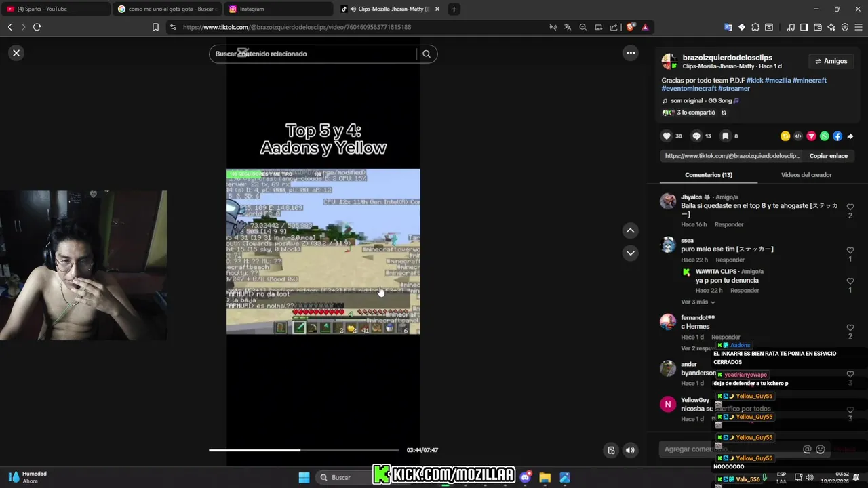Open the #kick hashtag link
Image resolution: width=868 pixels, height=488 pixels.
pos(755,81)
